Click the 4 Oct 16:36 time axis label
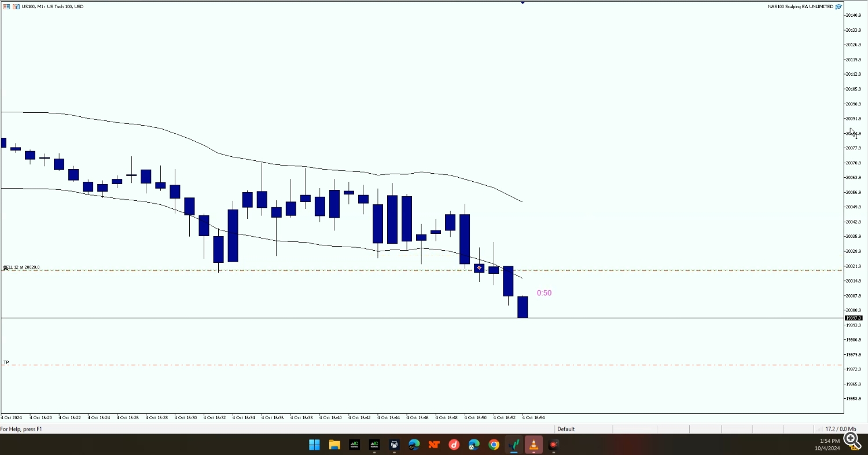The image size is (868, 455). (272, 417)
